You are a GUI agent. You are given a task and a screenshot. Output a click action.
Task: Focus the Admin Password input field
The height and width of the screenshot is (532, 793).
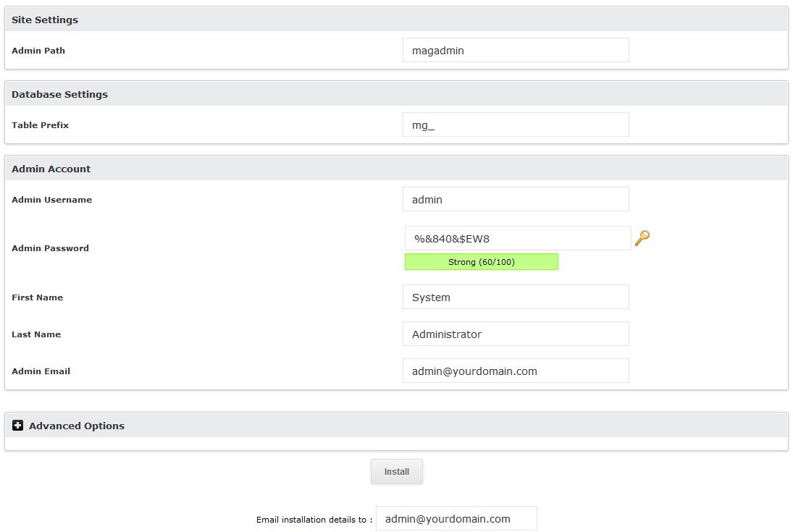(515, 237)
